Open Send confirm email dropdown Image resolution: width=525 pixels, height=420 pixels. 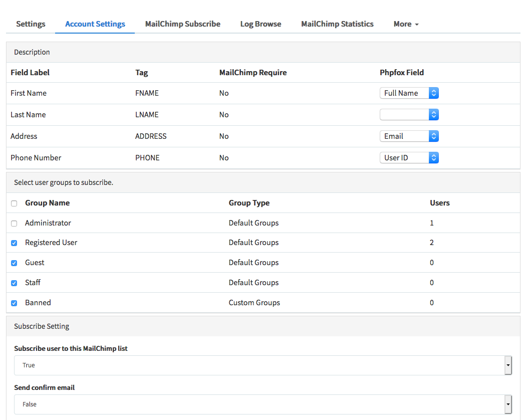click(x=262, y=404)
